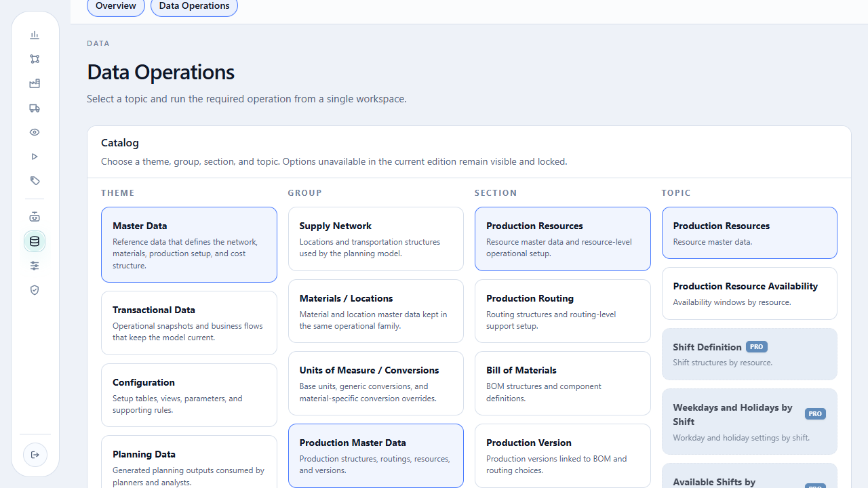Click locked Weekdays and Holidays by Shift topic
This screenshot has width=868, height=488.
[749, 422]
